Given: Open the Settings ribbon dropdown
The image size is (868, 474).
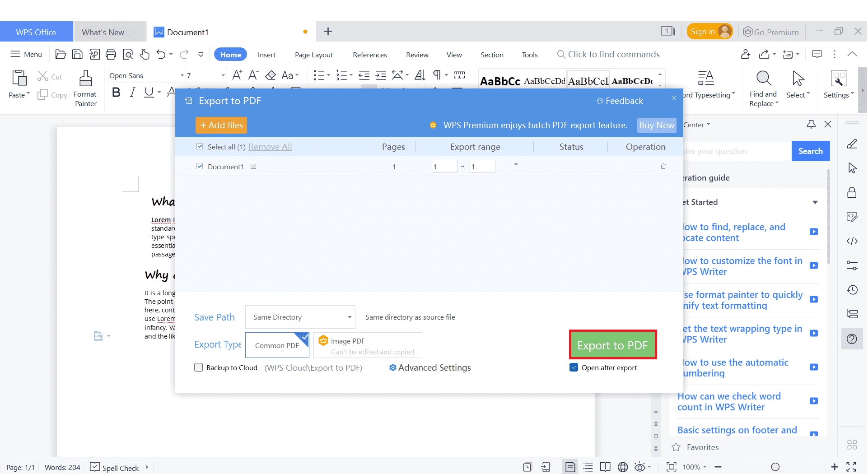Looking at the screenshot, I should (x=852, y=93).
